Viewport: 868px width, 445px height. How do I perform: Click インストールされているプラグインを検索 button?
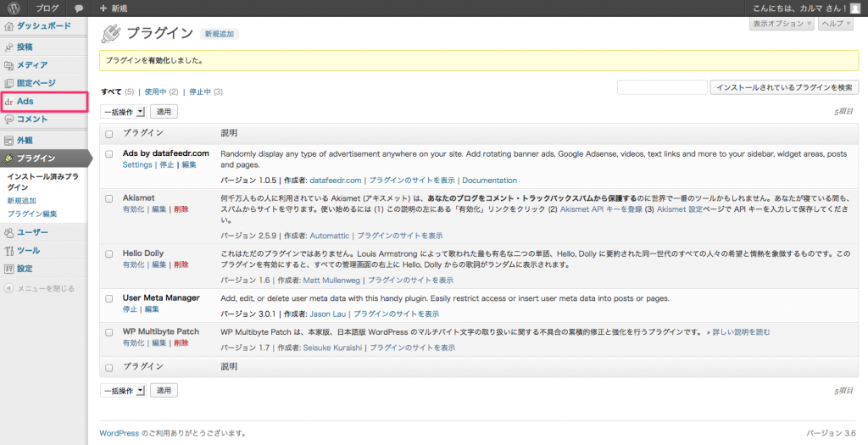tap(784, 87)
